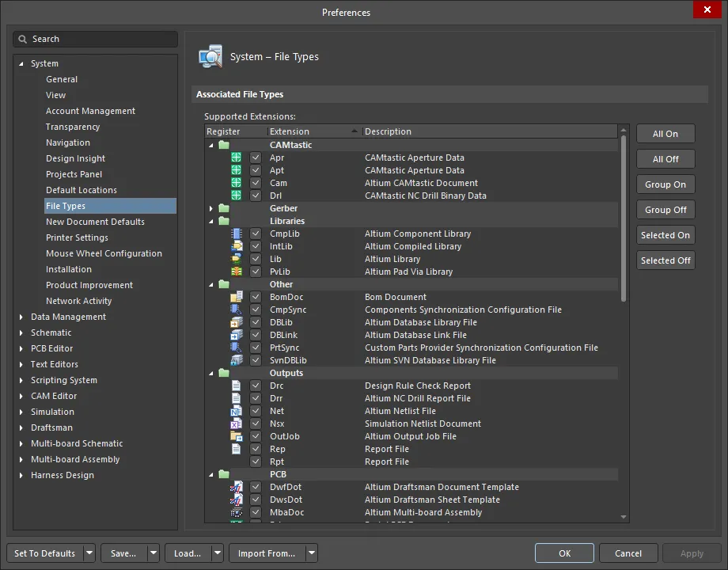Toggle the Cam extension checkbox
The width and height of the screenshot is (728, 570).
[x=256, y=183]
